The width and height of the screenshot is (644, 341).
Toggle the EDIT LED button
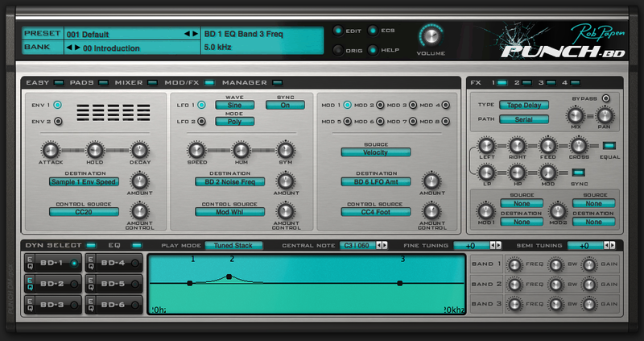(338, 31)
